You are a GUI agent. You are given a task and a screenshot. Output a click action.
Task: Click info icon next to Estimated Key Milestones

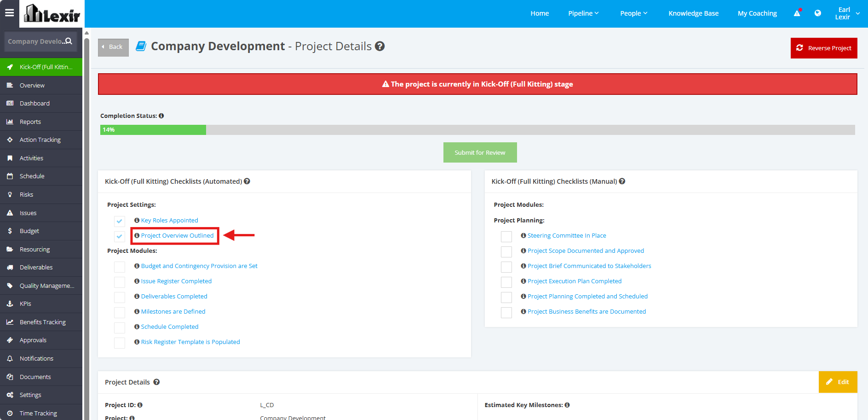(567, 405)
